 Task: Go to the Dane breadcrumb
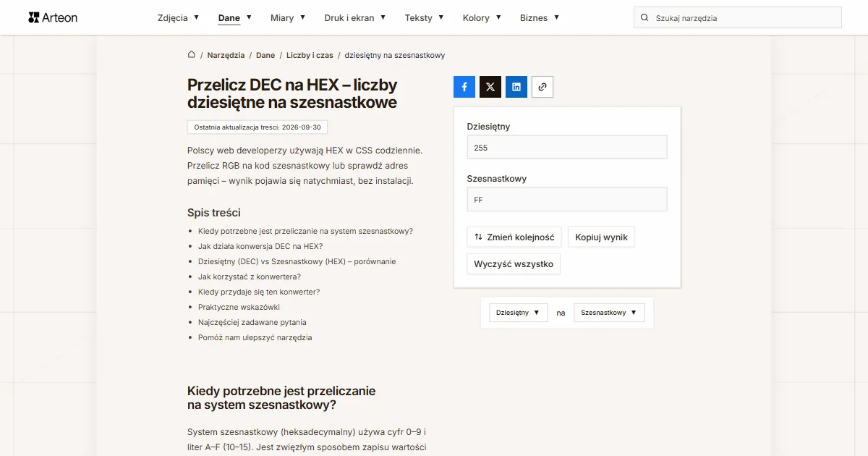click(x=265, y=55)
